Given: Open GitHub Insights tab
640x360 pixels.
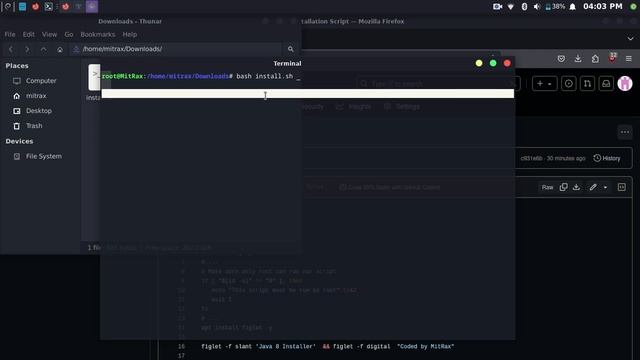Looking at the screenshot, I should coord(354,107).
